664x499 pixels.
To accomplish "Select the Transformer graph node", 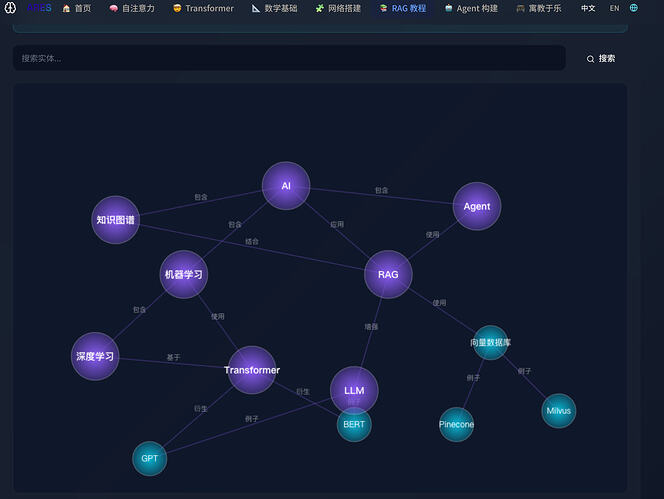I will pos(252,370).
